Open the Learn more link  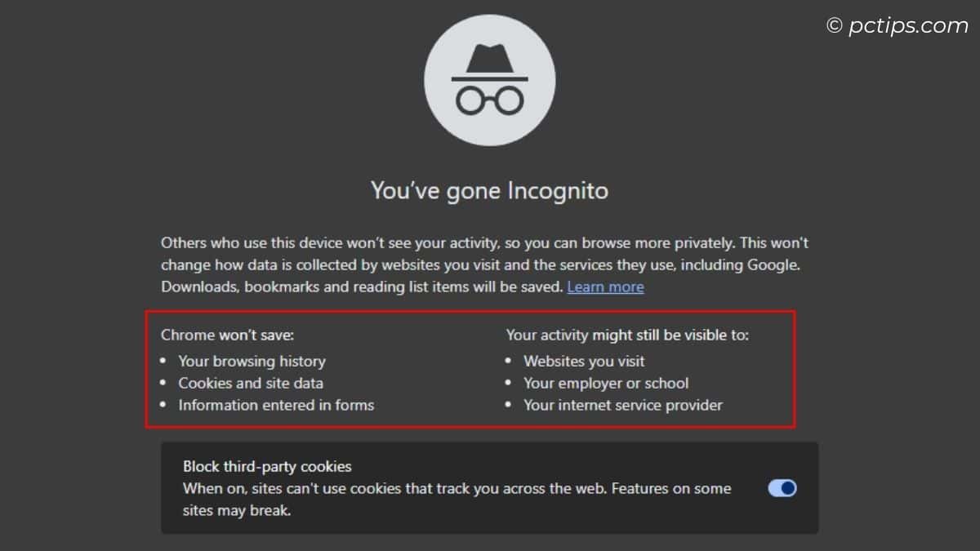[605, 287]
